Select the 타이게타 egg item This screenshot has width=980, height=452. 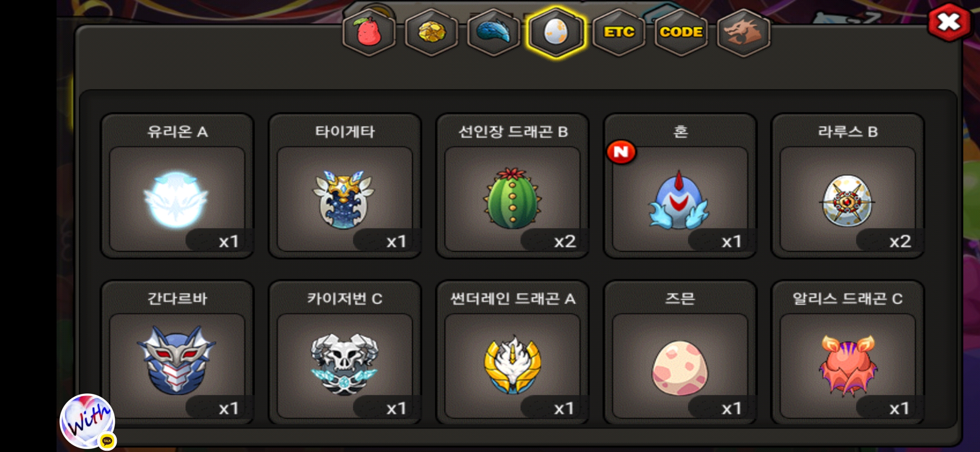345,186
